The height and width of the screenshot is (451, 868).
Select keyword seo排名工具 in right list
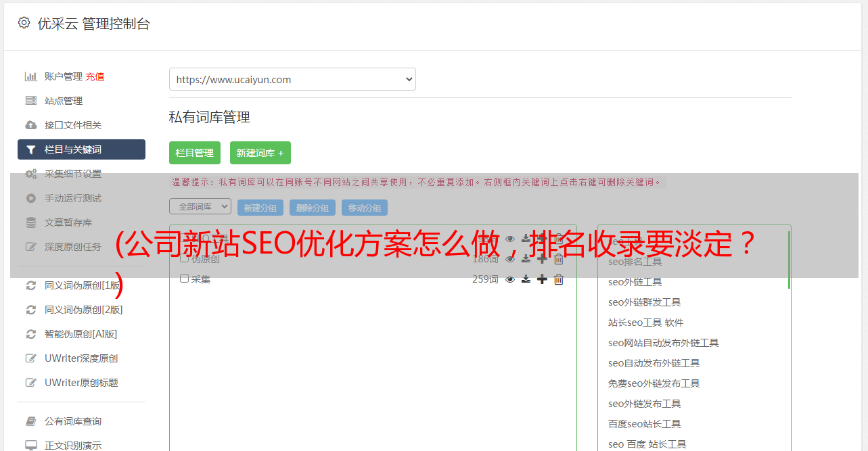[635, 262]
